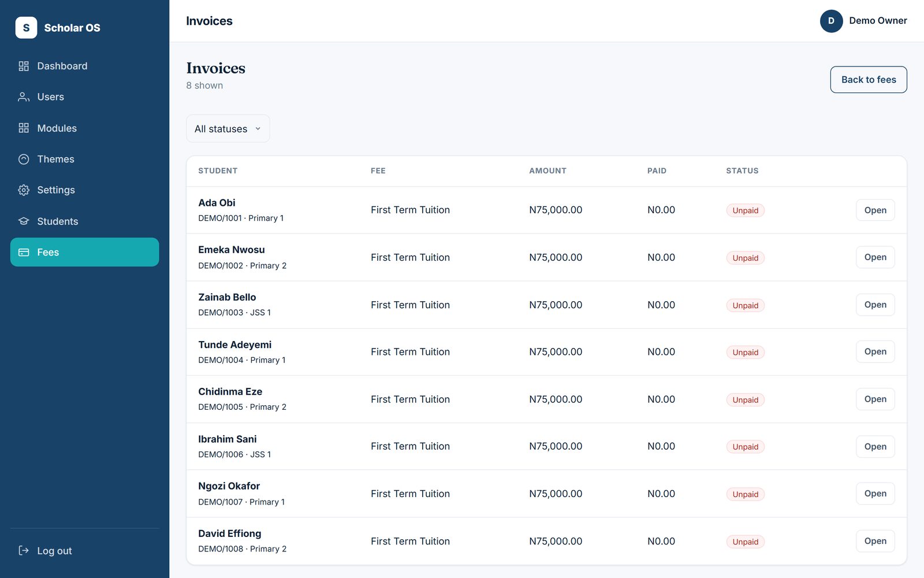Image resolution: width=924 pixels, height=578 pixels.
Task: Click DEMO/1001 · Primary 1 text
Action: point(241,218)
